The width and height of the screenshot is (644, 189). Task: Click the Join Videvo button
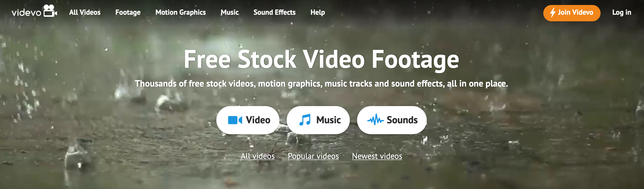click(572, 13)
